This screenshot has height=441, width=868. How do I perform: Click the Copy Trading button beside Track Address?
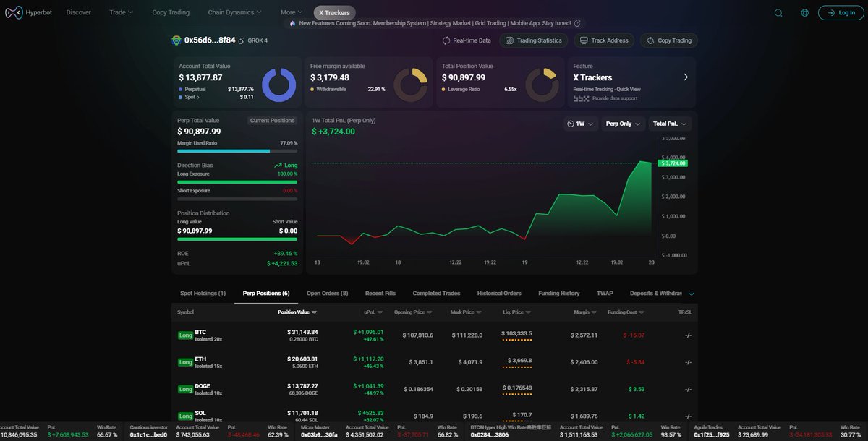(x=669, y=40)
